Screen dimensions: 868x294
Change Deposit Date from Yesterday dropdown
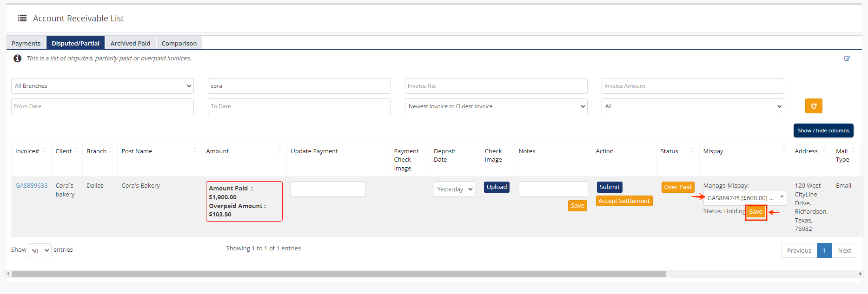[x=454, y=189]
